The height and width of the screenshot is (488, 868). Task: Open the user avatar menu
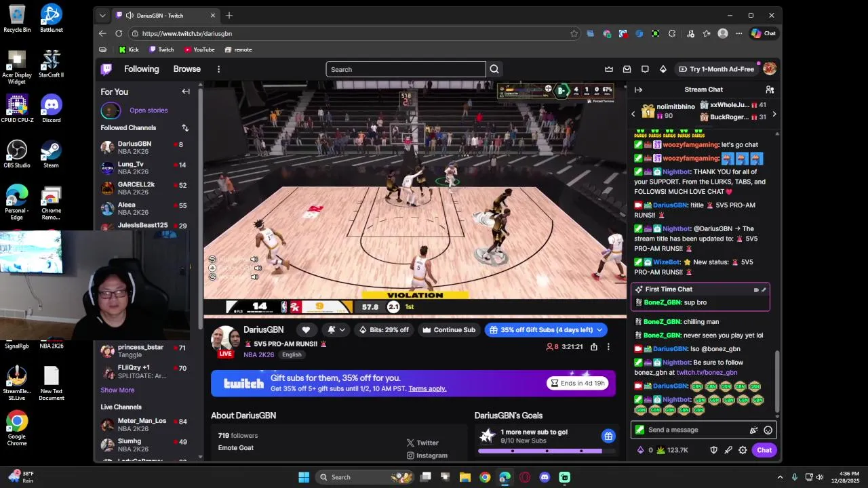(x=770, y=69)
